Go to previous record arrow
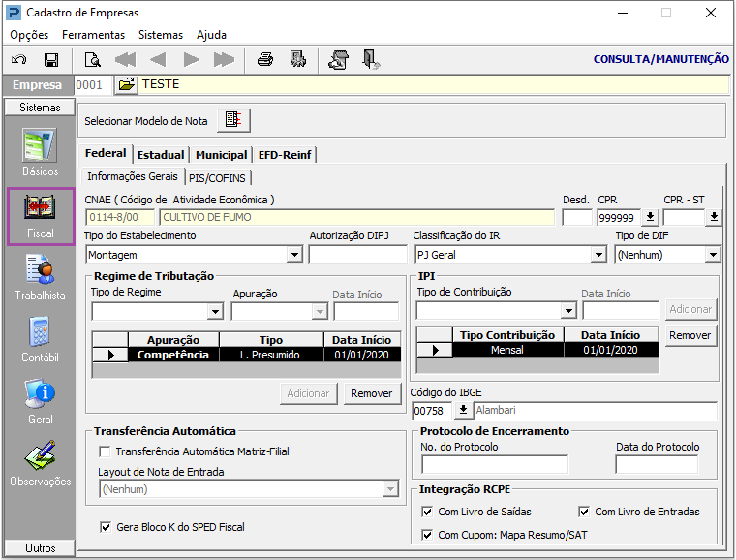Viewport: 736px width, 560px height. (158, 60)
